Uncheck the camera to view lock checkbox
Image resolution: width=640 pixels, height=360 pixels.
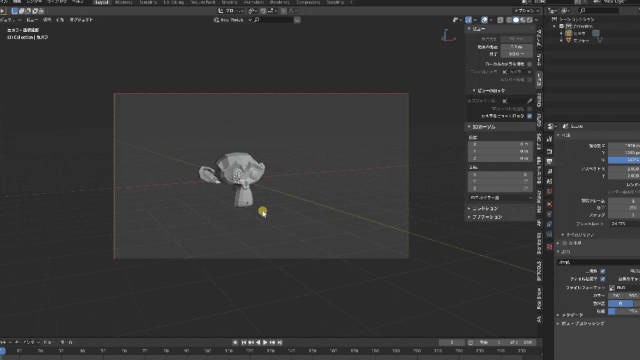(529, 116)
